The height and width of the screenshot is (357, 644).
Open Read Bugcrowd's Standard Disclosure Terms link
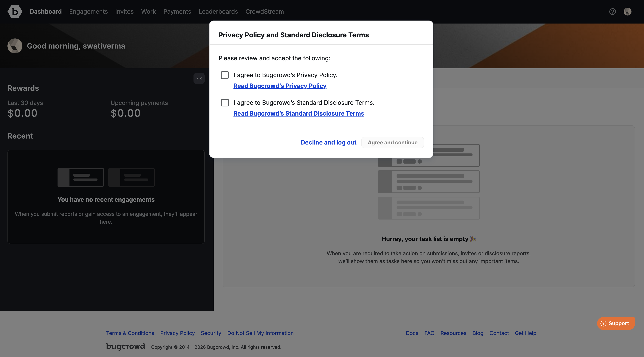[299, 113]
